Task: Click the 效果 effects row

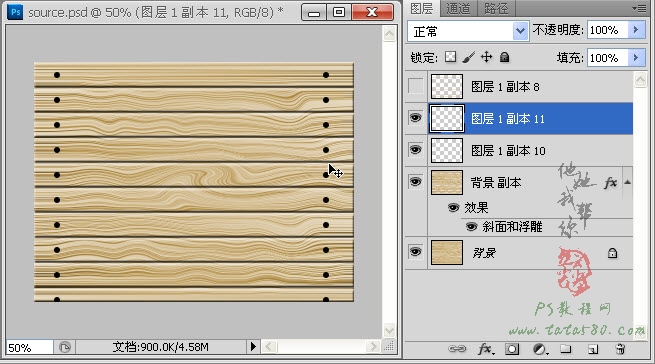Action: tap(531, 207)
